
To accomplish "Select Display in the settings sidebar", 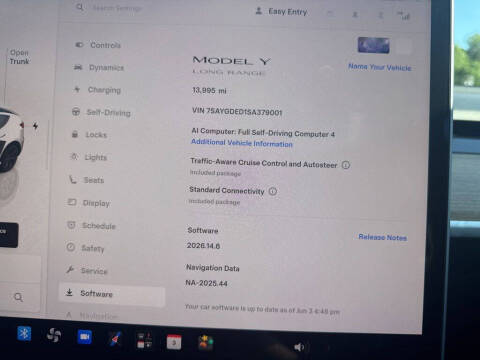I will pyautogui.click(x=89, y=203).
